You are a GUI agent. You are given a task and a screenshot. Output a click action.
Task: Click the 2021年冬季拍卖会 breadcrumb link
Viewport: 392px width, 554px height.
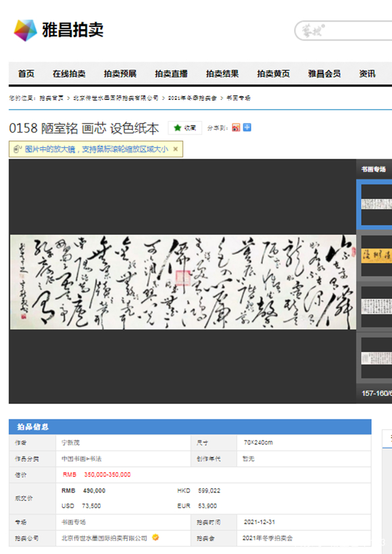(x=192, y=98)
